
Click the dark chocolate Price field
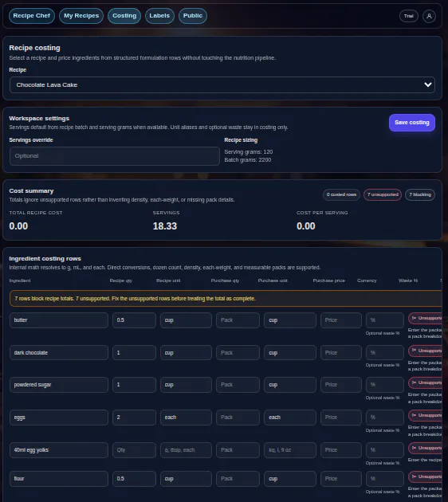[341, 352]
